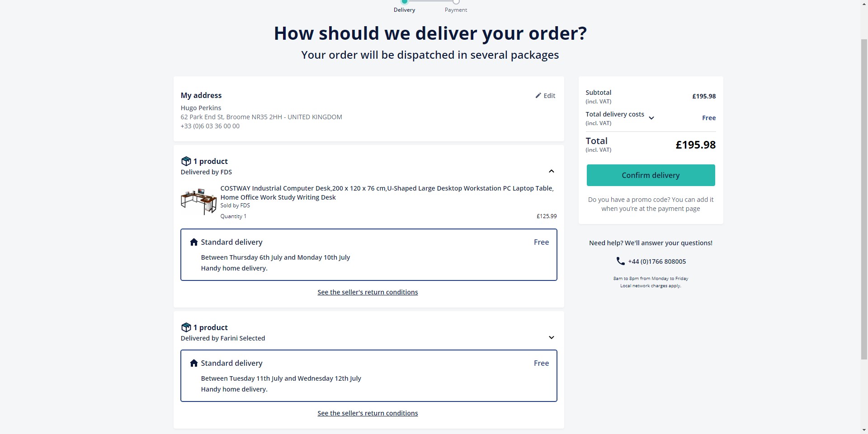Collapse the FDS product details chevron
Screen dimensions: 868x434
[551, 171]
